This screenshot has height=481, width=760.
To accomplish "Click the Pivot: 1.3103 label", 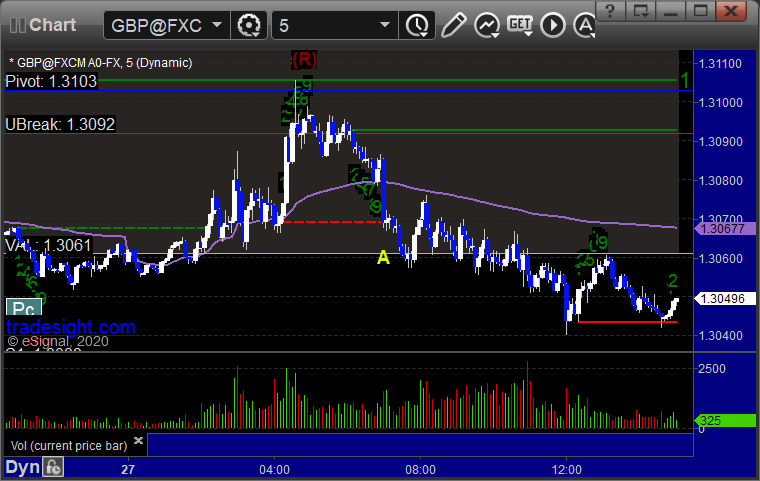I will [x=51, y=81].
